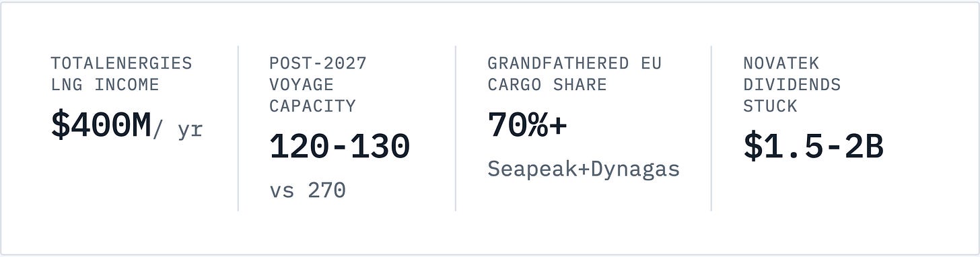The image size is (980, 257).
Task: Select the 120-130 figure
Action: pyautogui.click(x=339, y=147)
